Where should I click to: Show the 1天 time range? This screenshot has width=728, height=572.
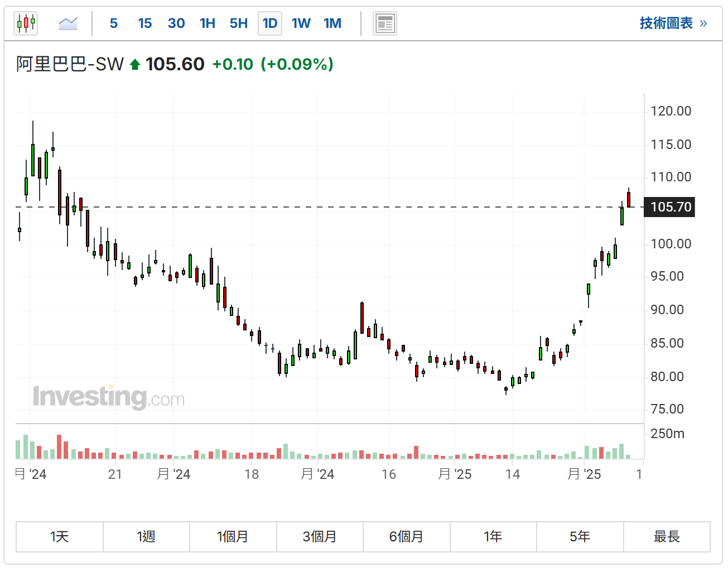[60, 537]
